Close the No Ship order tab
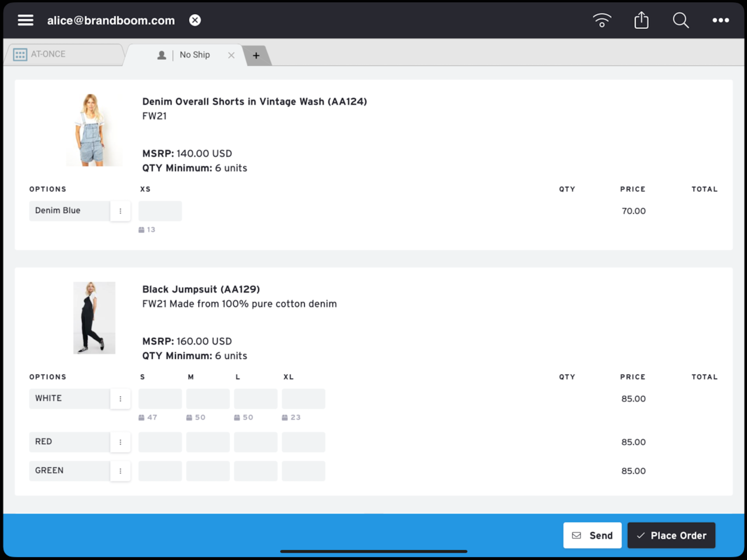This screenshot has width=747, height=560. [x=231, y=56]
